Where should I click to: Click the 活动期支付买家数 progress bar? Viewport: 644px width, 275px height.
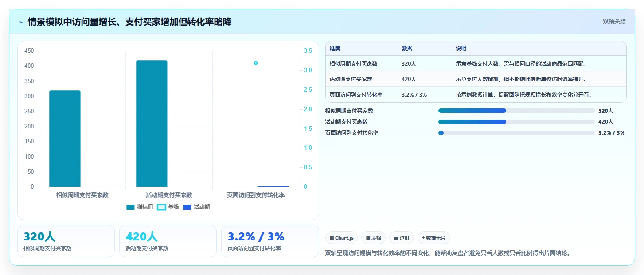point(516,122)
